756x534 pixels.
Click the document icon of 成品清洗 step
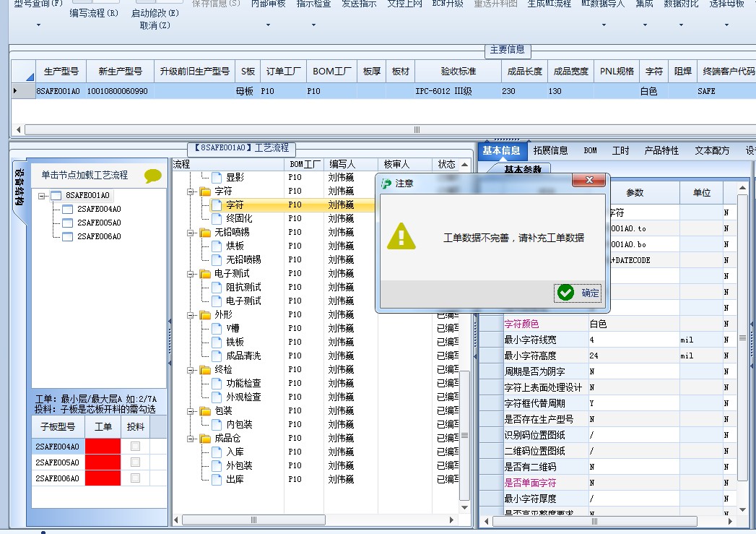click(x=217, y=356)
